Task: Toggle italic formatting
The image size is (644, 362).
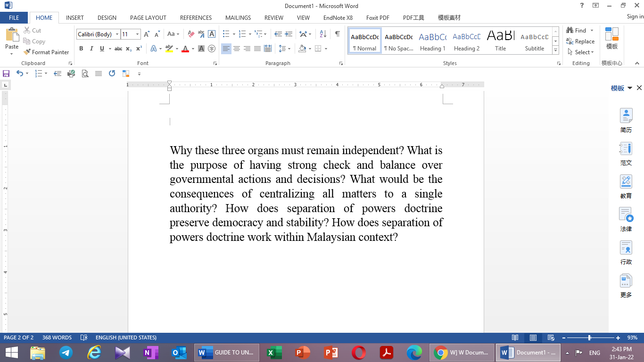Action: point(91,49)
